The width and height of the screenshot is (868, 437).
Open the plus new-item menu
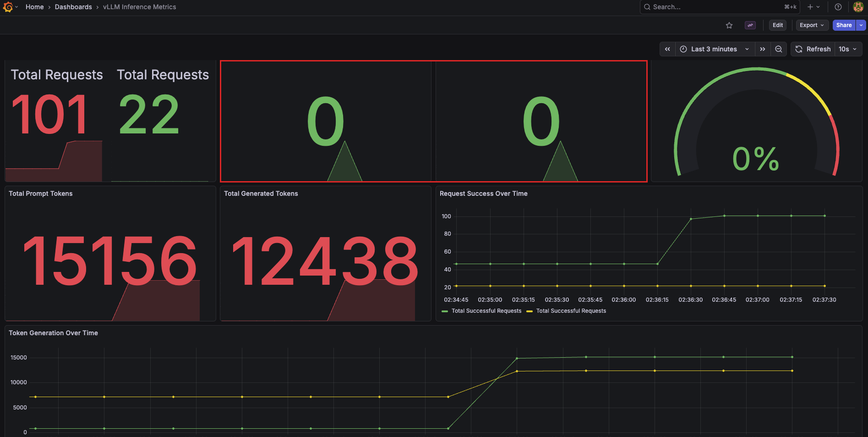point(813,7)
